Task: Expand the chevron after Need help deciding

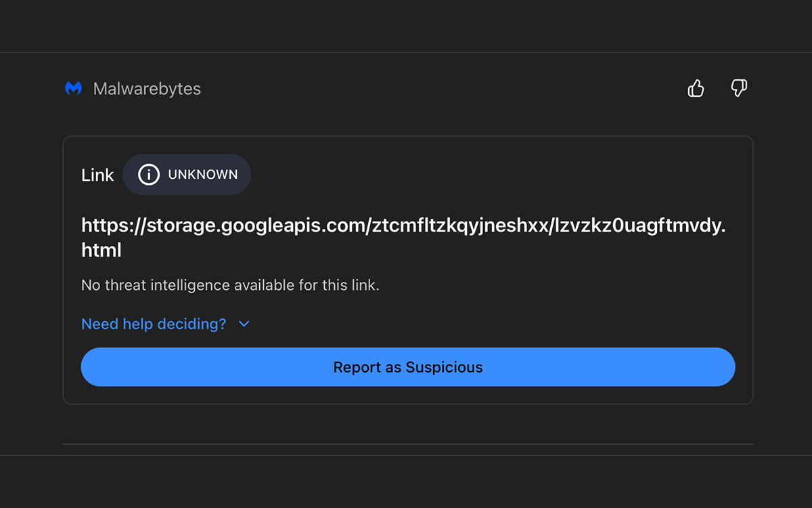Action: [244, 324]
